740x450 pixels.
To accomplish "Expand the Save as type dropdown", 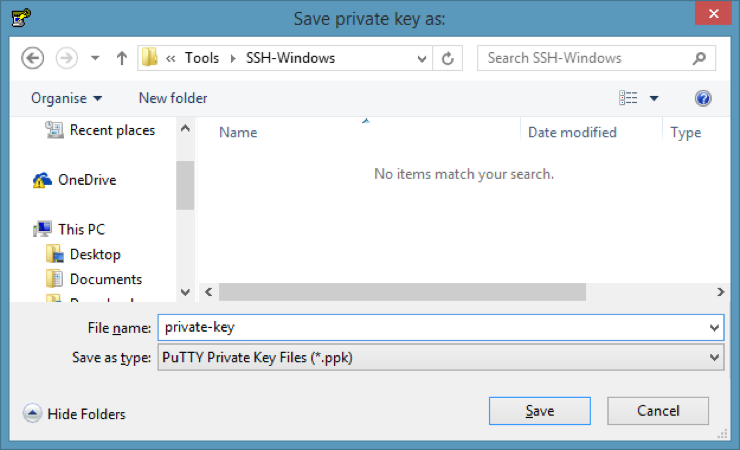I will point(714,358).
